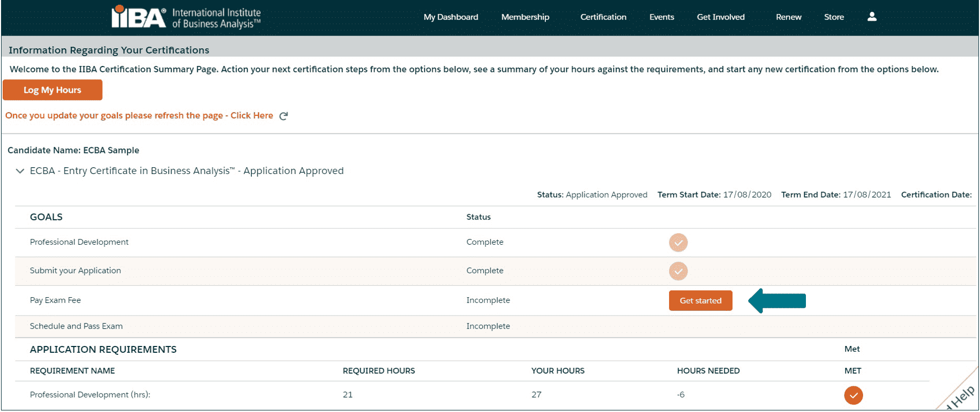
Task: Select the Submit your Application goal
Action: point(75,270)
